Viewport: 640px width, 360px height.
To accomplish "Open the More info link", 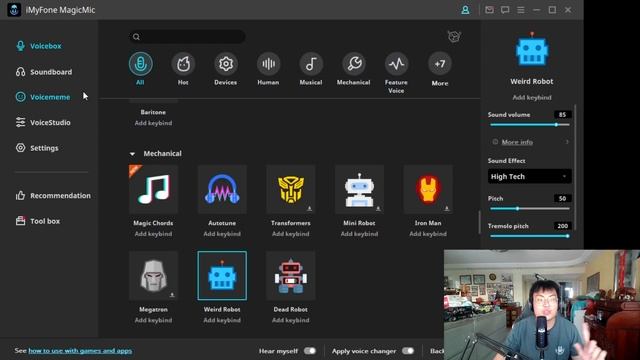I will tap(517, 142).
